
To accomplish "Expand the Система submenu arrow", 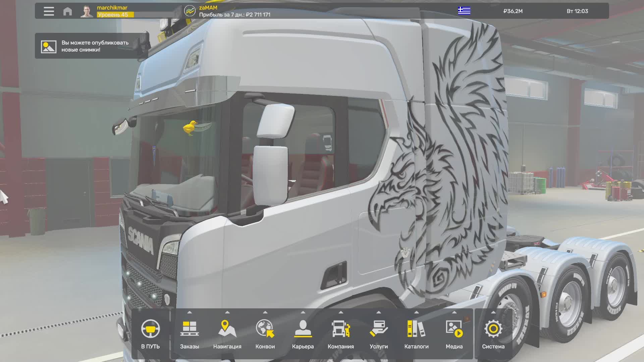I will click(493, 312).
